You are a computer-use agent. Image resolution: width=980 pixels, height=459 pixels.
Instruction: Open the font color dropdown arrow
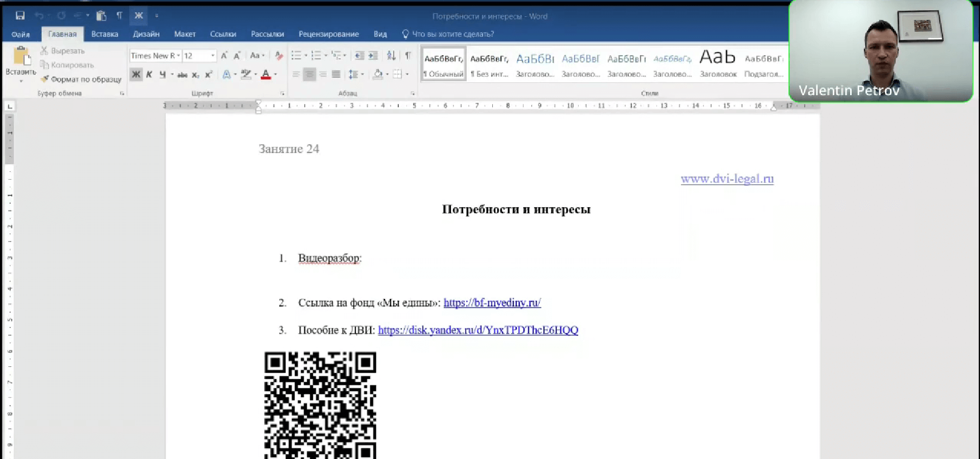click(x=276, y=75)
